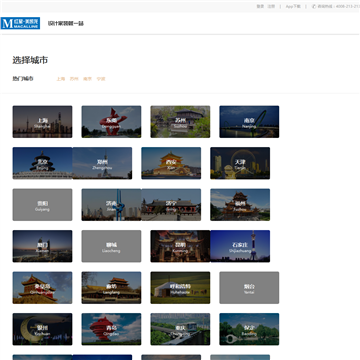Screen dimensions: 360x360
Task: Select the Shanghai city card
Action: tap(42, 122)
